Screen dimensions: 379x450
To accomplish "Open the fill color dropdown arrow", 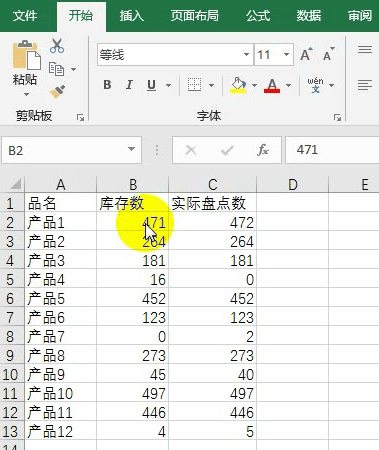I will 254,85.
